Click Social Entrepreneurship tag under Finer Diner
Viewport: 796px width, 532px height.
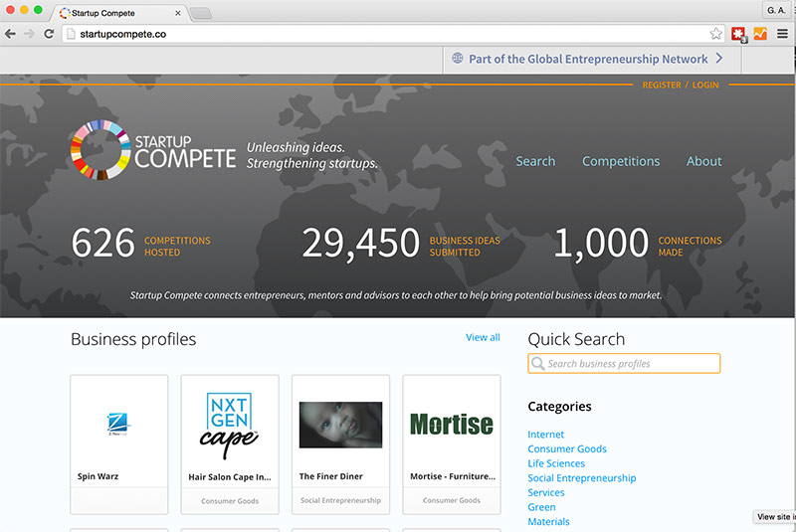340,500
